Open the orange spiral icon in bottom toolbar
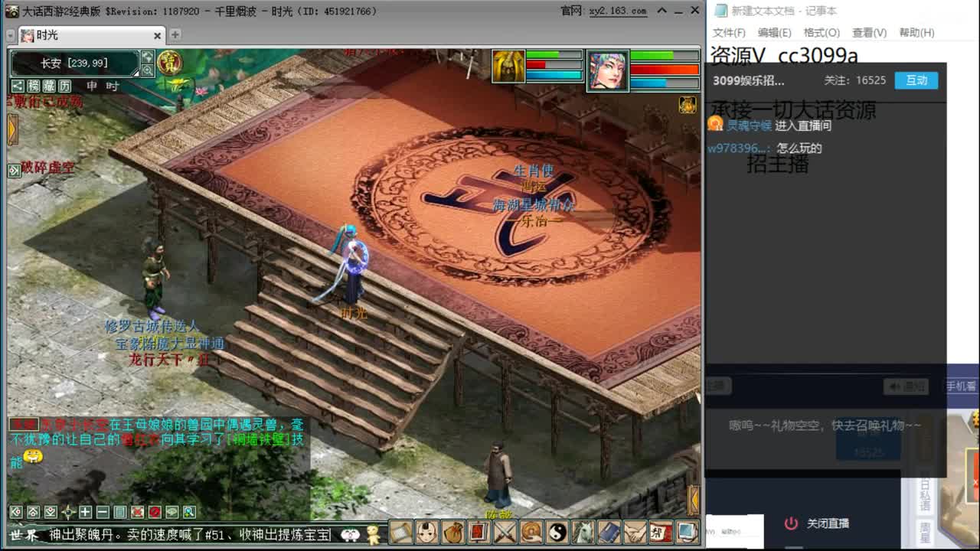The height and width of the screenshot is (551, 980). coord(531,532)
